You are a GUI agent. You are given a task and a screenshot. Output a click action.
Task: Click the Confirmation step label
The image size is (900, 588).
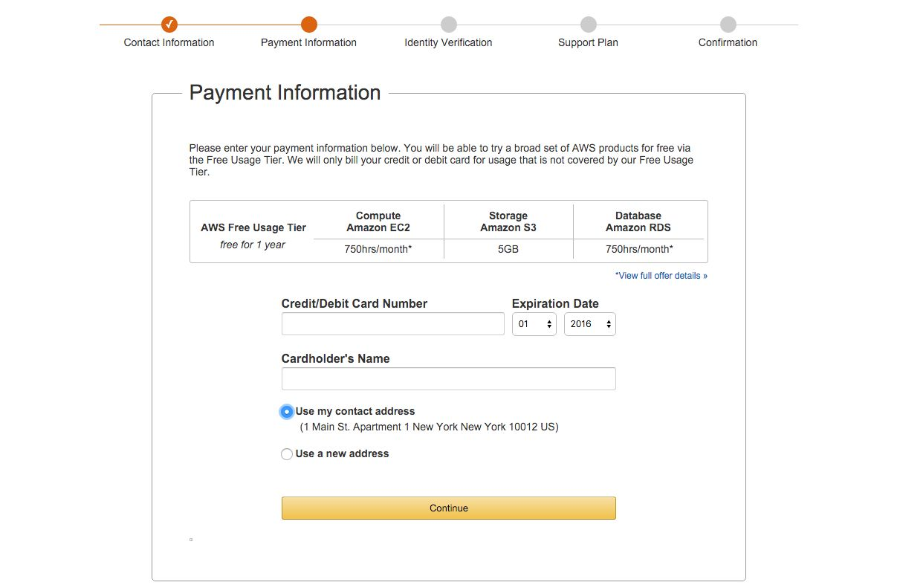click(x=728, y=42)
